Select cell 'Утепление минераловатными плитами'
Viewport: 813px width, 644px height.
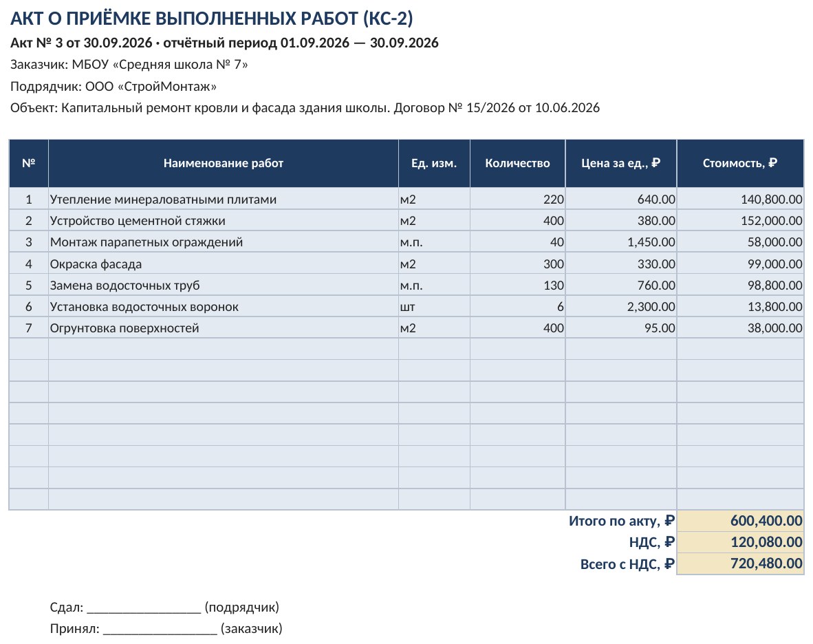[224, 199]
